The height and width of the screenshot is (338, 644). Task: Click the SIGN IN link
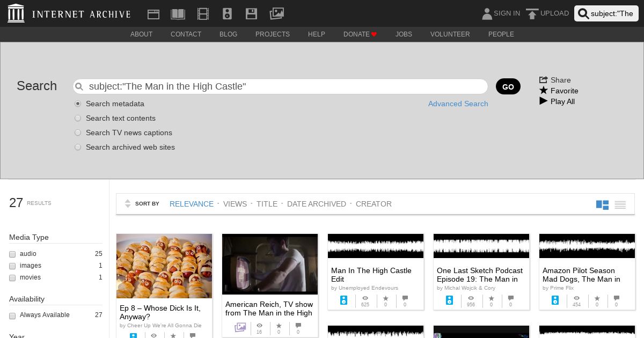507,13
